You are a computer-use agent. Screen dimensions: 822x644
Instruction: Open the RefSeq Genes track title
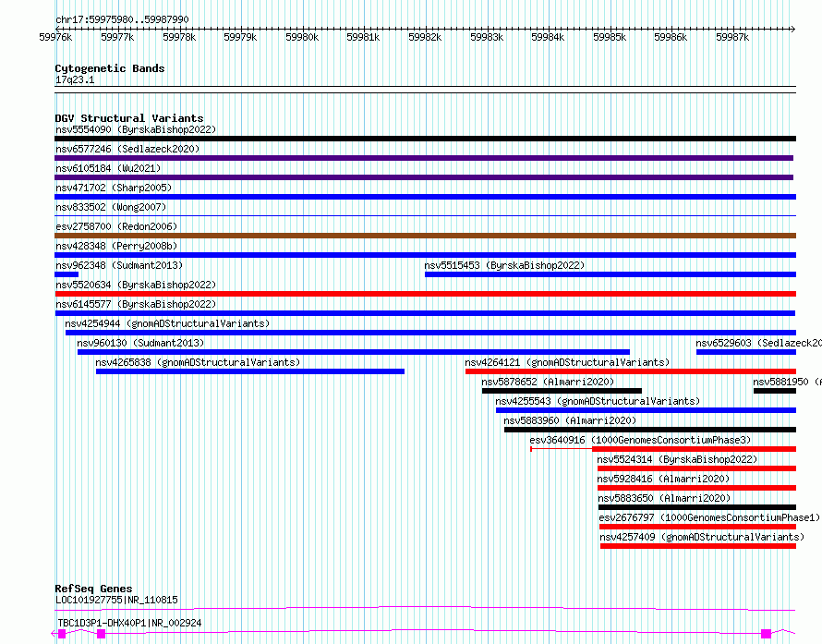pyautogui.click(x=93, y=589)
